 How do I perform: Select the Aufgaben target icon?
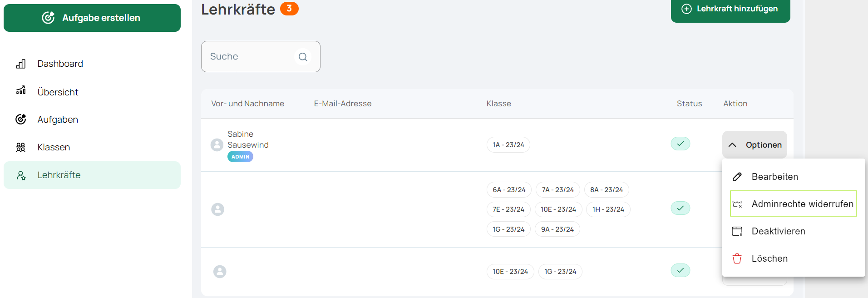(21, 119)
